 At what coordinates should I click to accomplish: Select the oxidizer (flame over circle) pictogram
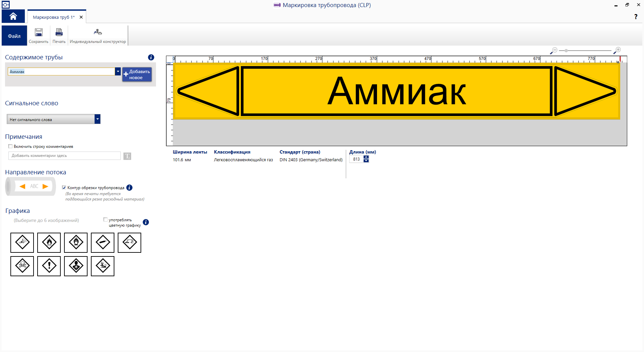76,243
